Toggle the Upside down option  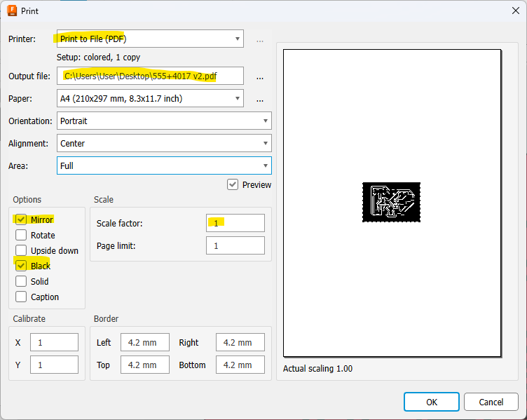click(x=21, y=251)
